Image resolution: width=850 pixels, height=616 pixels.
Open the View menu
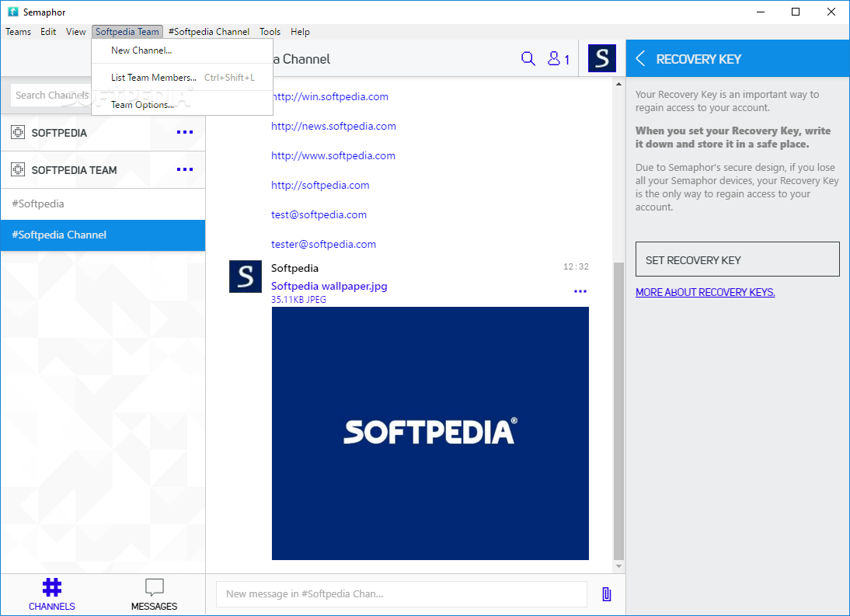pos(76,31)
